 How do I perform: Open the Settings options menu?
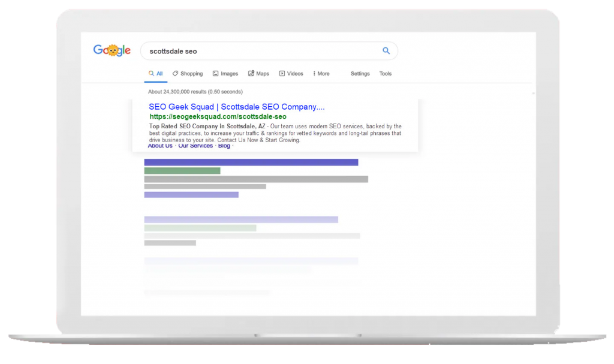tap(360, 73)
